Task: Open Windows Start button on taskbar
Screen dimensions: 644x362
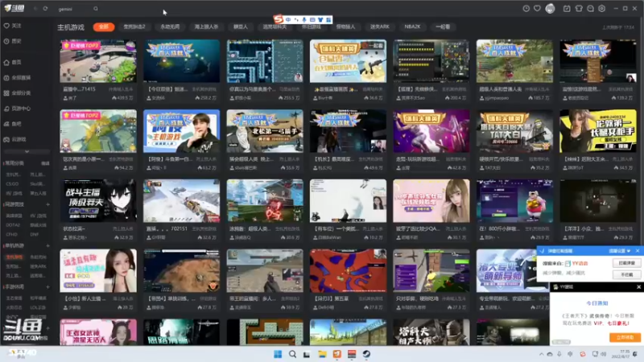Action: coord(278,354)
